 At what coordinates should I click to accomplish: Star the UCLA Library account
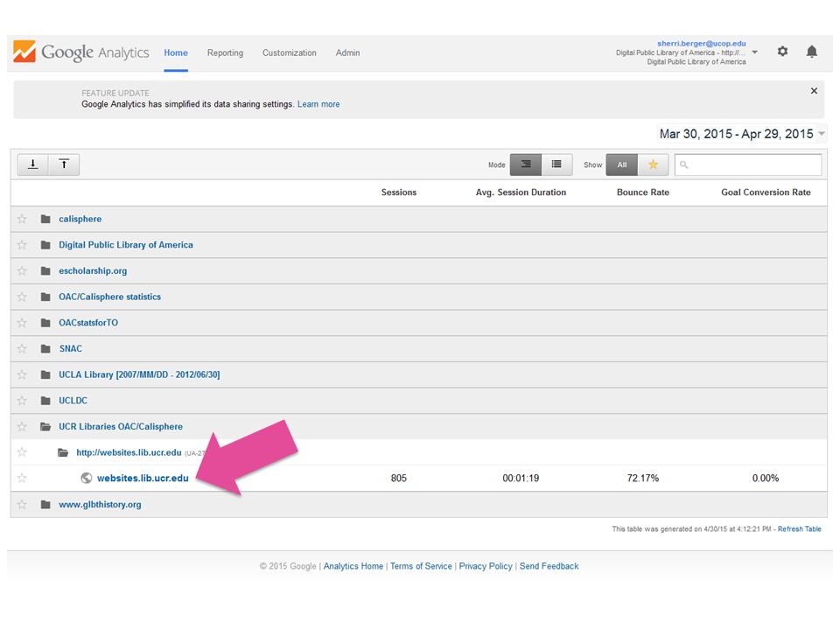[22, 374]
